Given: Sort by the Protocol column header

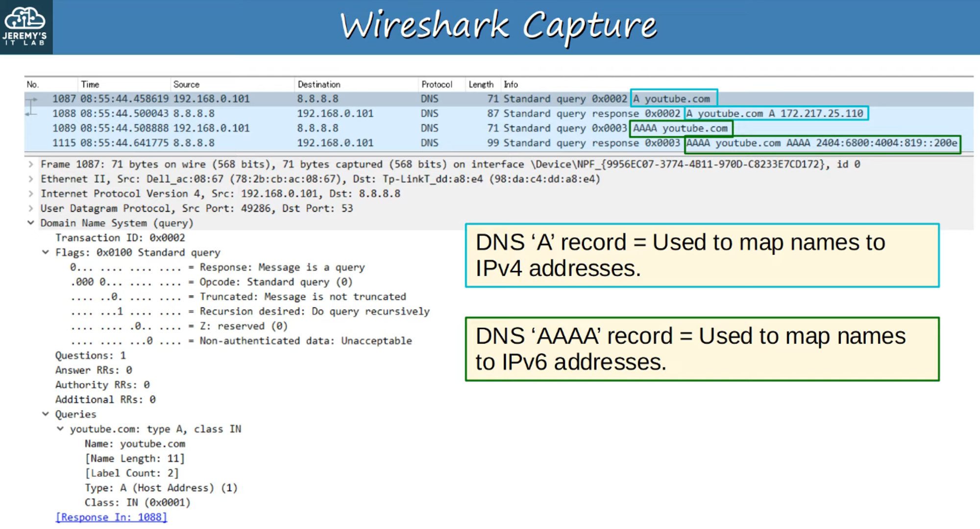Looking at the screenshot, I should click(436, 84).
